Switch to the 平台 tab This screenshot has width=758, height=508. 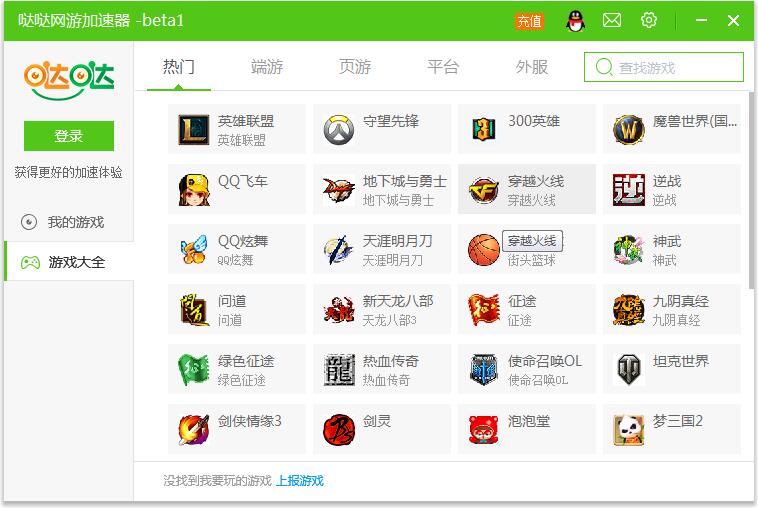pos(443,67)
